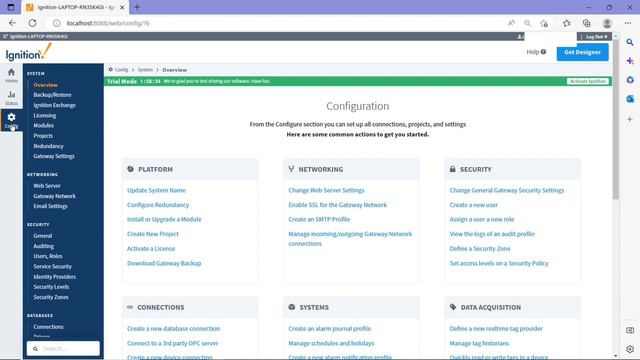
Task: Click the Activate Ignition button
Action: [x=588, y=81]
